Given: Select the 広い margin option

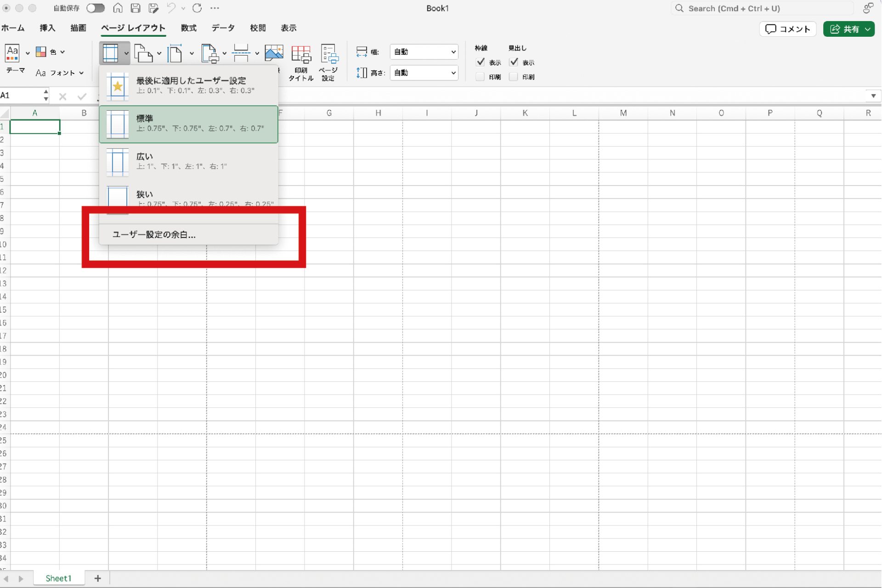Looking at the screenshot, I should click(x=188, y=161).
